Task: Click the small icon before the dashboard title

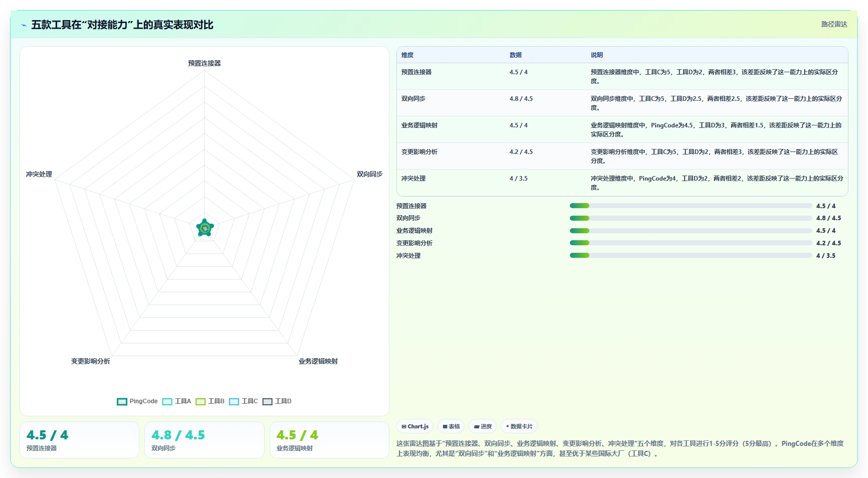Action: (x=24, y=25)
